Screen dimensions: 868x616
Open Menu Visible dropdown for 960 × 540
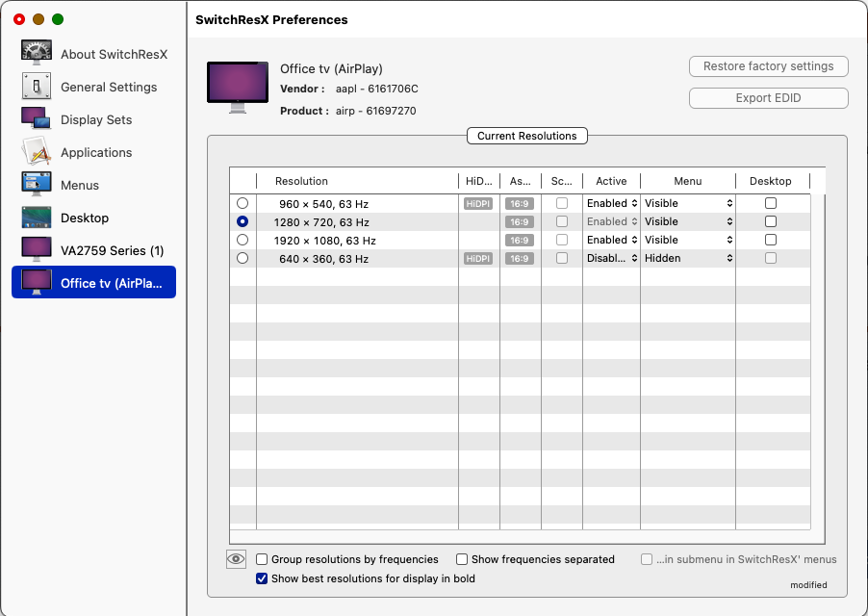[x=689, y=203]
